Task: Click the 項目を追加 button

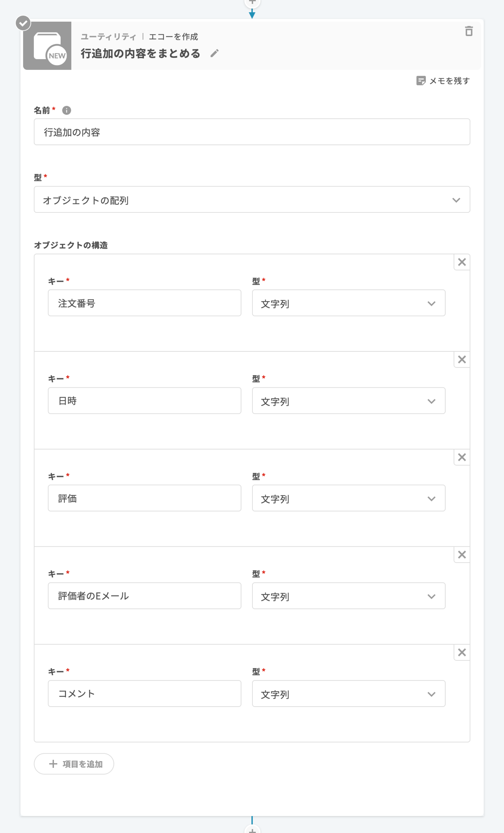Action: 74,764
